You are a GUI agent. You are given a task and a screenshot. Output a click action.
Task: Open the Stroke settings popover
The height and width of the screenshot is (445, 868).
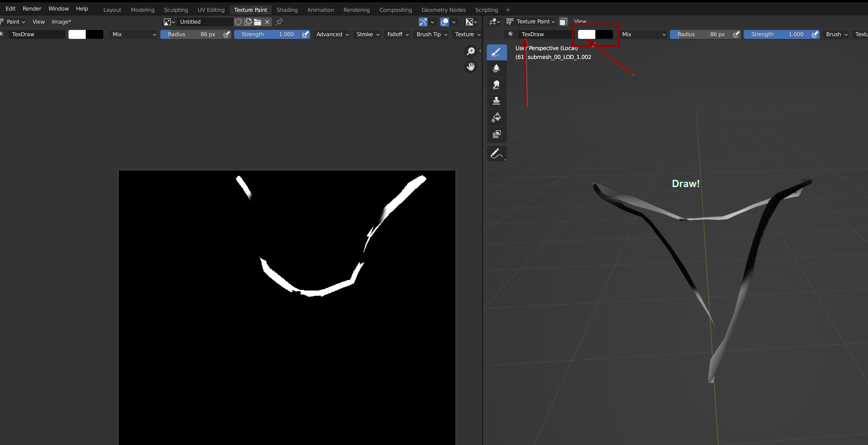(x=367, y=34)
